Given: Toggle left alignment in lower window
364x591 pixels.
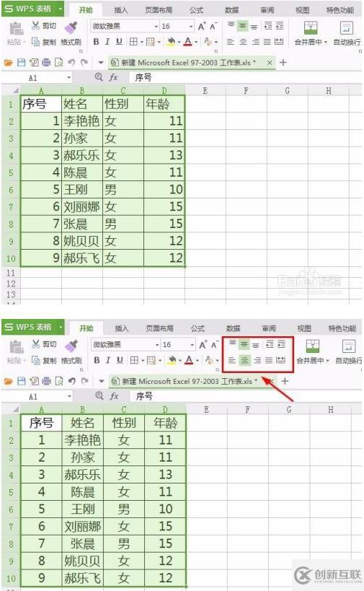Looking at the screenshot, I should click(232, 360).
